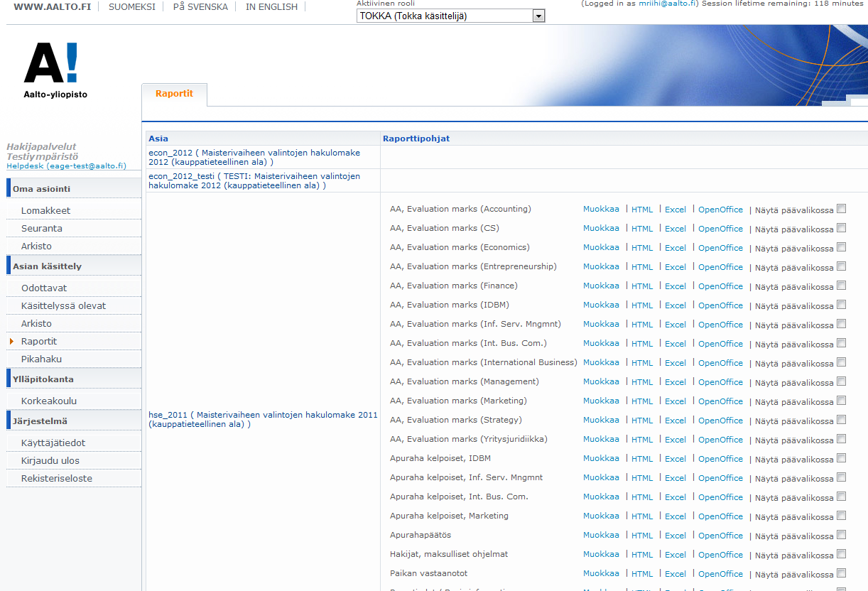Click the Asia column header

coord(158,139)
